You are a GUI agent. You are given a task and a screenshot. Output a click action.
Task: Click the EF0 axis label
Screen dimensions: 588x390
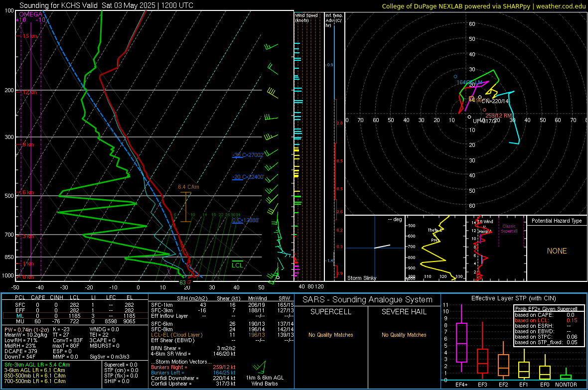point(545,385)
